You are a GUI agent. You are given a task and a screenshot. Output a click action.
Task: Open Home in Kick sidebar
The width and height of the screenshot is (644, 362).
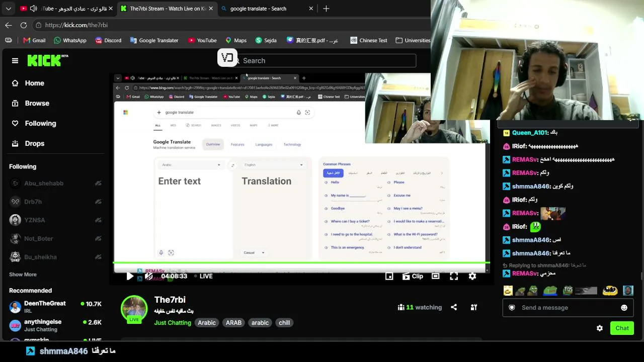tap(28, 83)
